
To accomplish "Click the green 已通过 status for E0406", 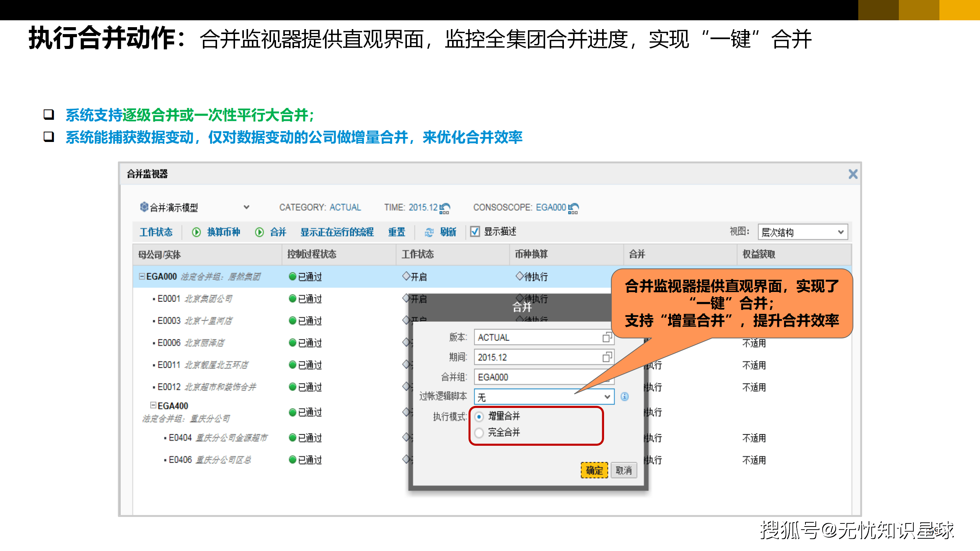I will point(305,460).
